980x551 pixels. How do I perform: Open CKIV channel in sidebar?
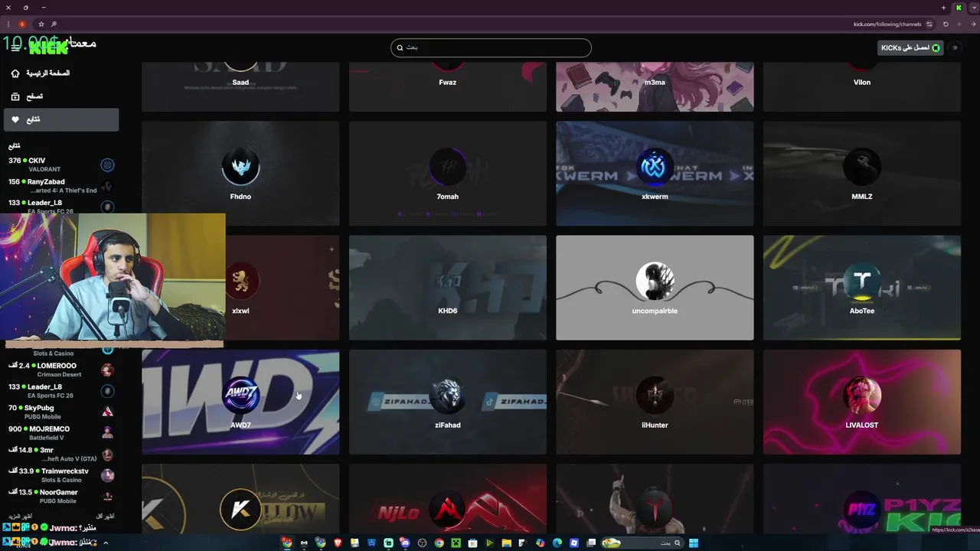61,165
